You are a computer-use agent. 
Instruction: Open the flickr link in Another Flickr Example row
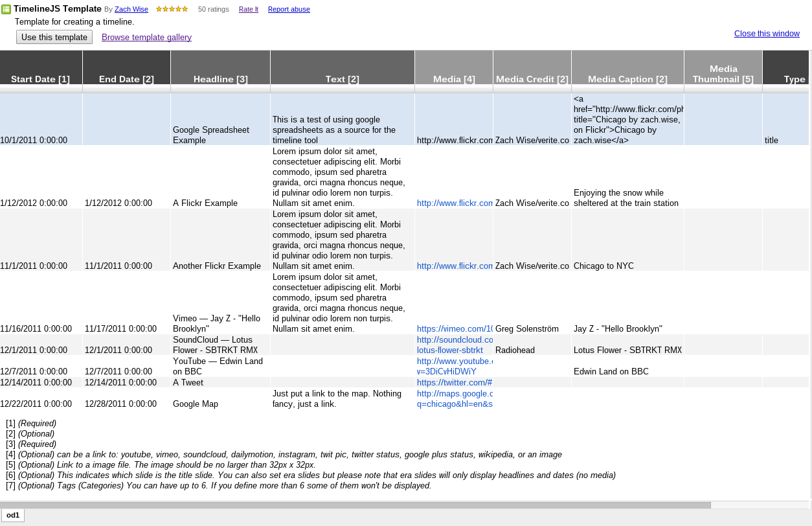(x=455, y=266)
